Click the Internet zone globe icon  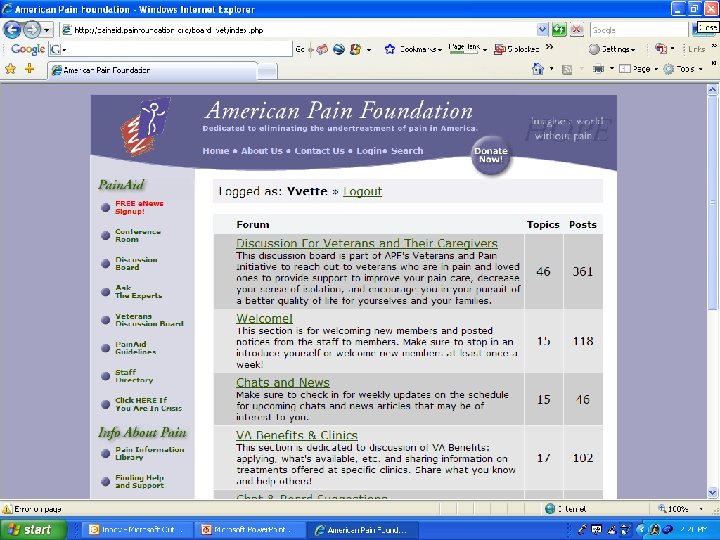[x=550, y=509]
